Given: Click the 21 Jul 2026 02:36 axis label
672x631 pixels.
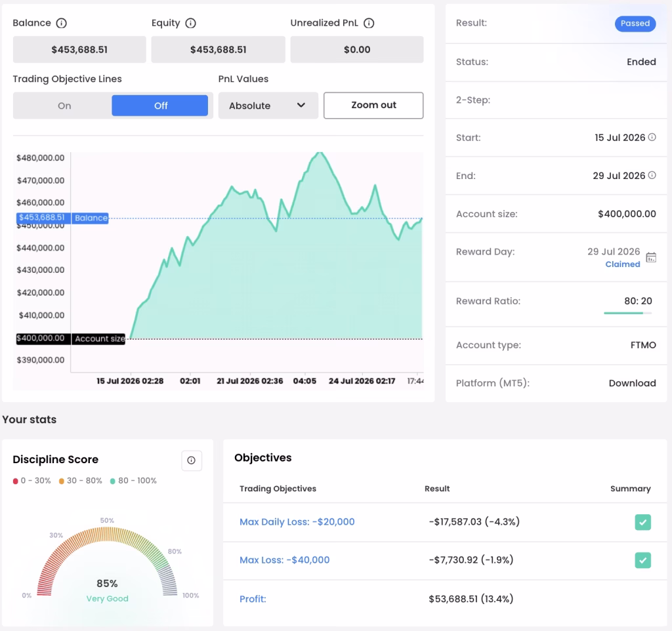Looking at the screenshot, I should pyautogui.click(x=250, y=381).
